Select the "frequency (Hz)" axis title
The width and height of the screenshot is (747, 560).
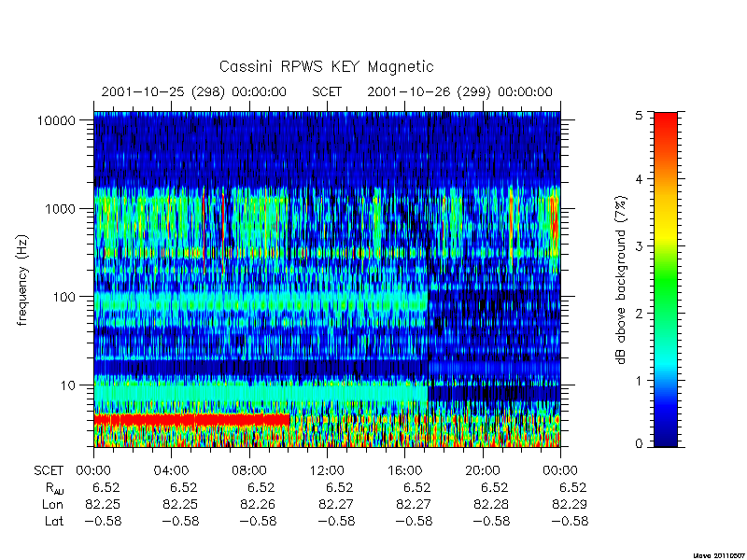point(22,280)
